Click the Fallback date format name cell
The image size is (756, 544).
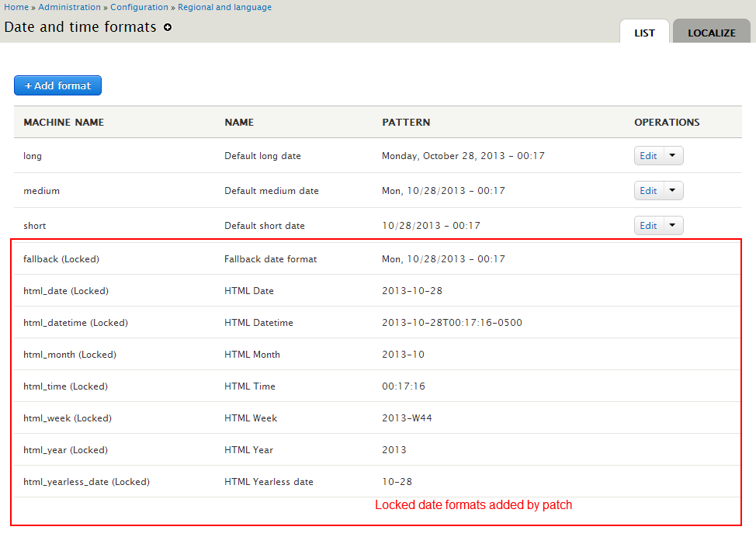tap(270, 259)
